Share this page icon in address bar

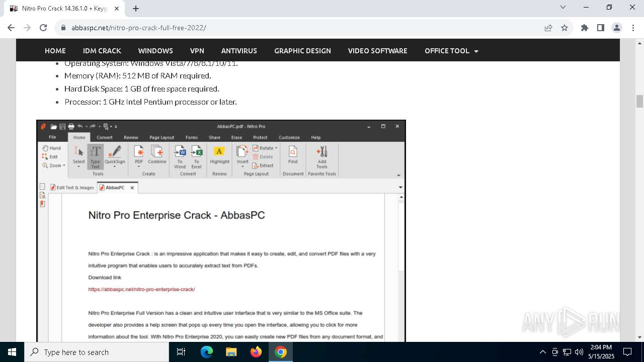tap(548, 28)
